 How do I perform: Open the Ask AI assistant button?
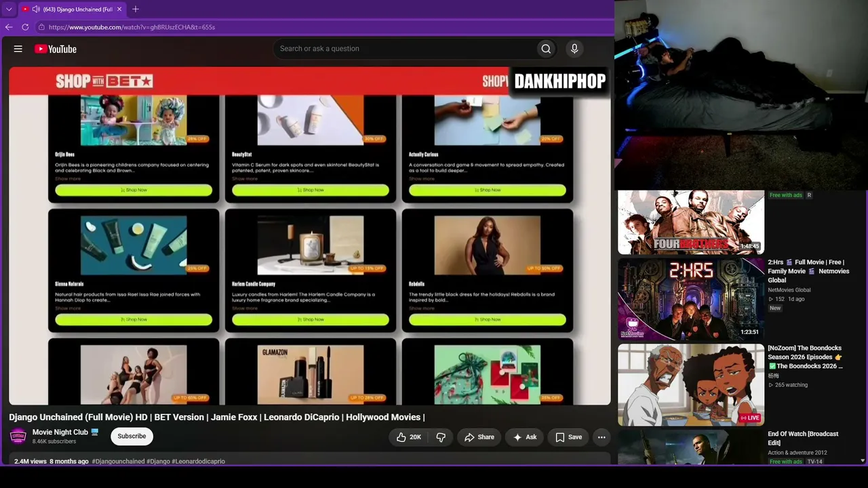[x=525, y=437]
